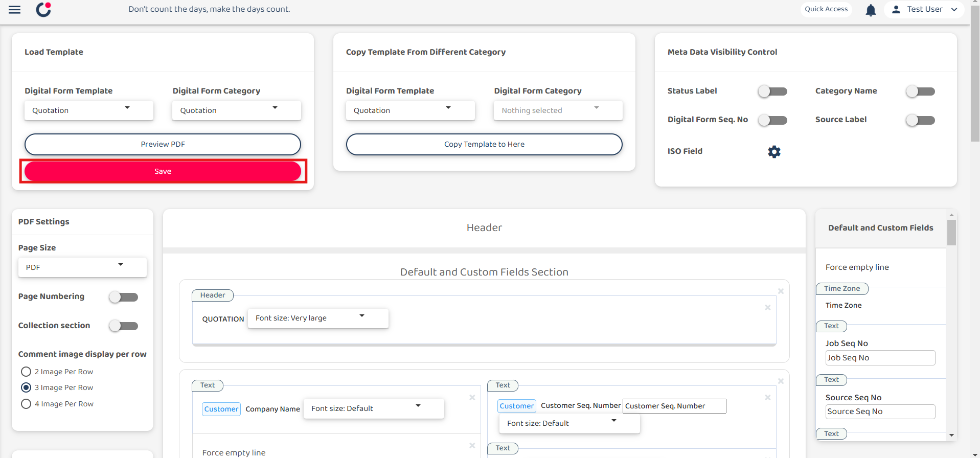Expand the Test User account menu
980x458 pixels.
click(x=924, y=9)
